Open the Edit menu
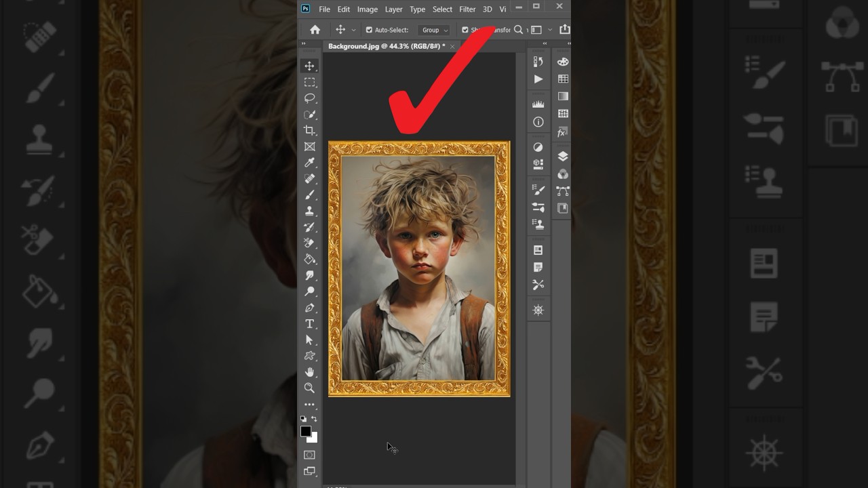 (x=344, y=9)
